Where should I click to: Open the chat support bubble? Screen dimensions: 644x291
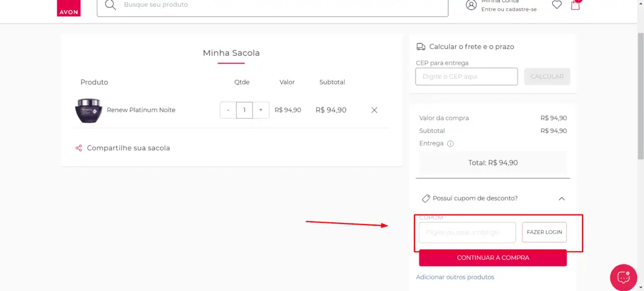[623, 277]
